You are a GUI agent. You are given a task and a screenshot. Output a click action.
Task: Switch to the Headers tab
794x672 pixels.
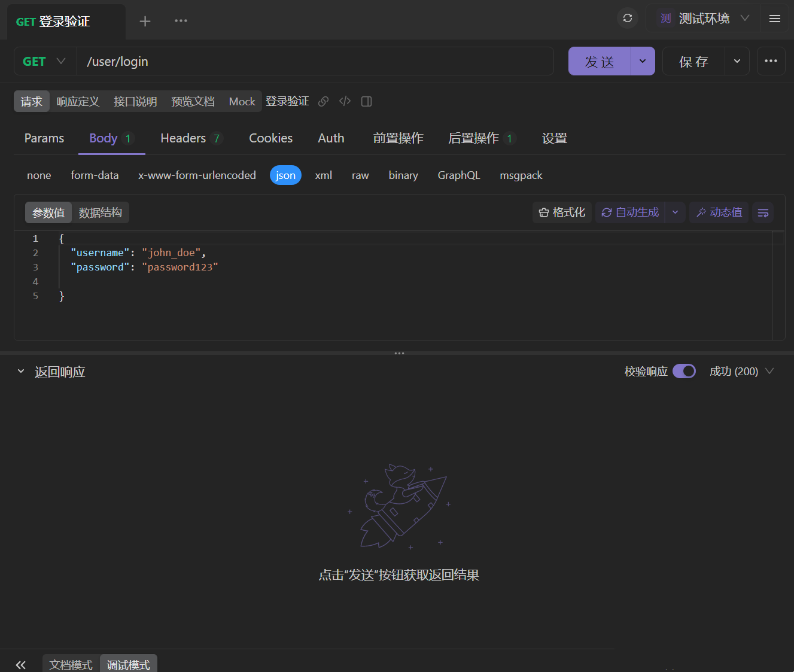[x=191, y=138]
